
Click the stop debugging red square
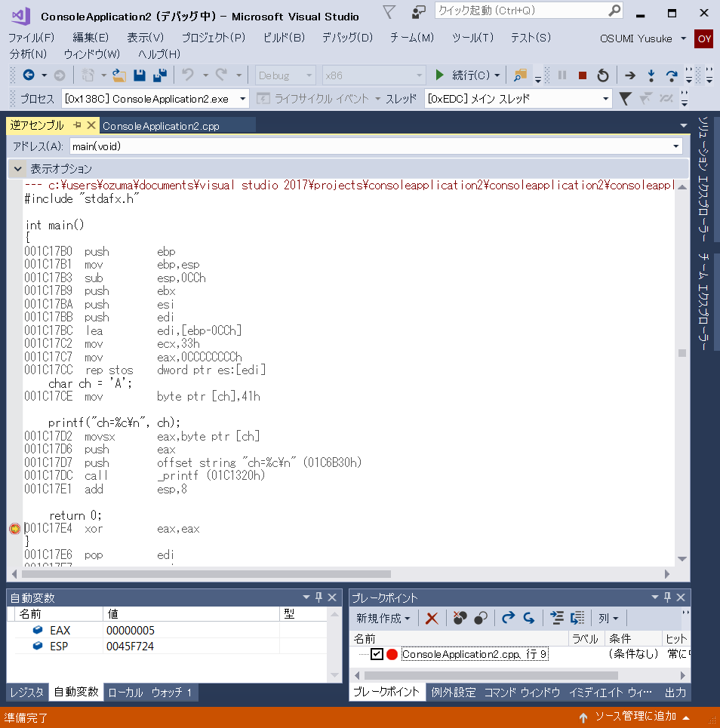pyautogui.click(x=582, y=75)
